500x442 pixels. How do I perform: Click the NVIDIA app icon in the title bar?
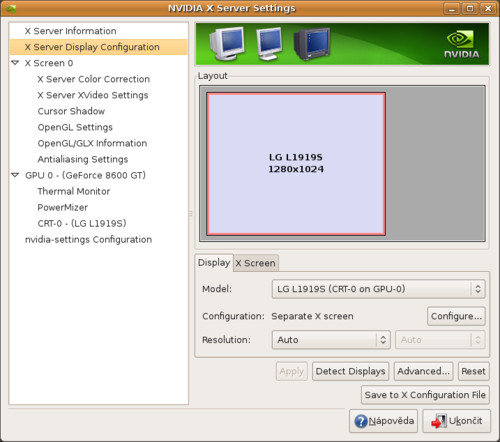point(11,8)
